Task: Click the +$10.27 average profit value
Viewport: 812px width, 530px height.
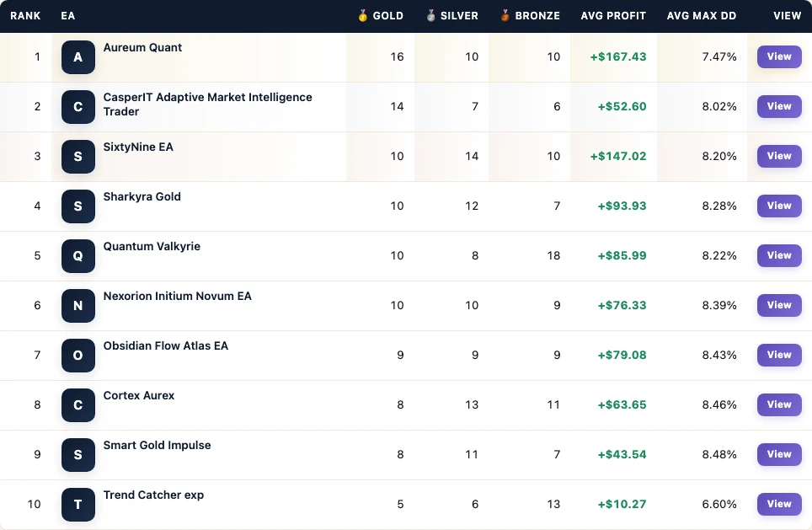Action: coord(622,505)
